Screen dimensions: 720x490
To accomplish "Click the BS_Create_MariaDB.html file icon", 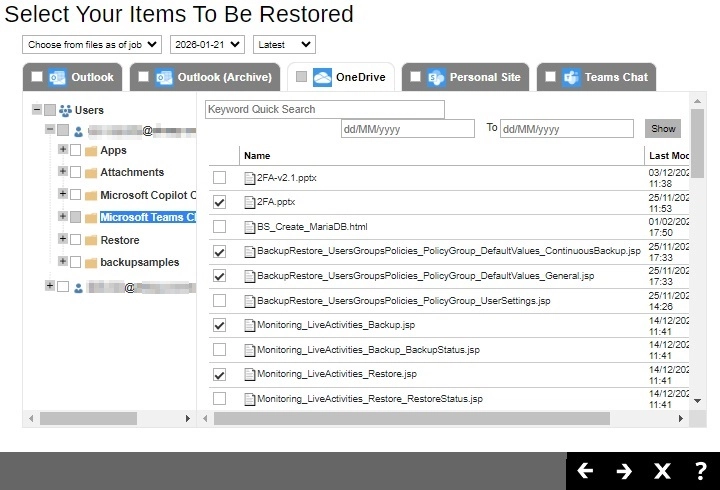I will [249, 227].
